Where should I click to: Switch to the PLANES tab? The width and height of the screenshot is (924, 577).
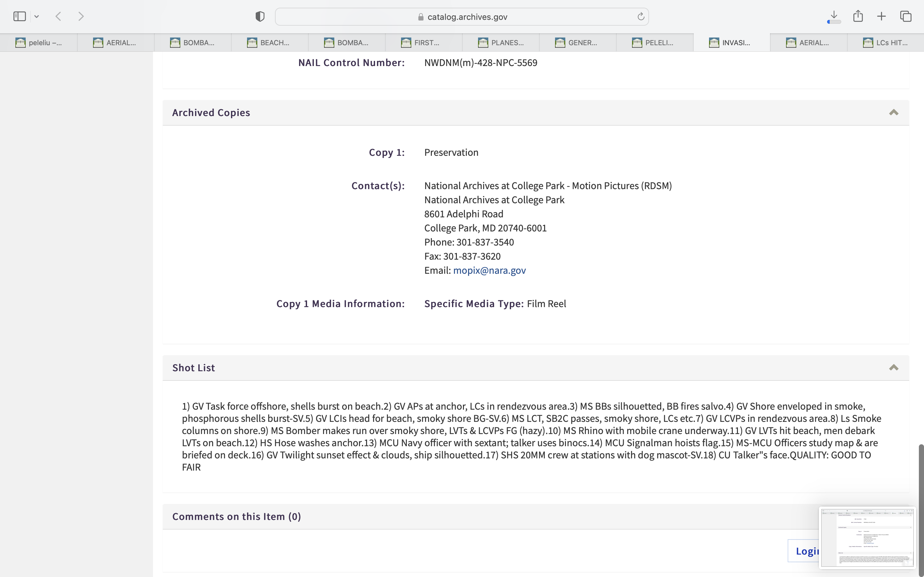[x=501, y=43]
